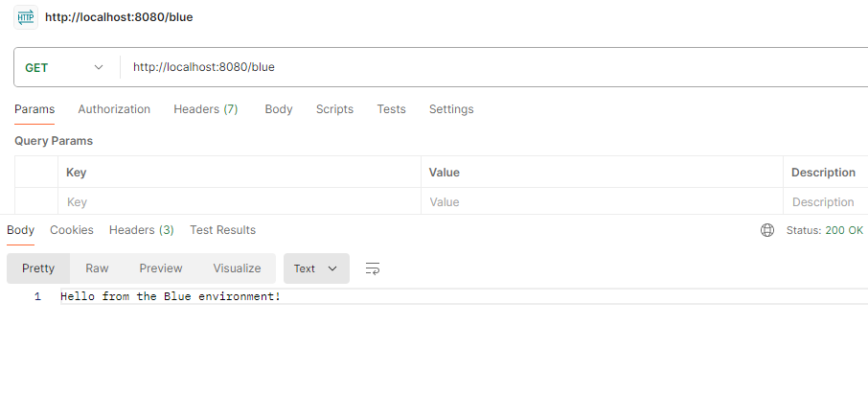The height and width of the screenshot is (396, 868).
Task: Toggle the wrap lines icon
Action: point(373,268)
